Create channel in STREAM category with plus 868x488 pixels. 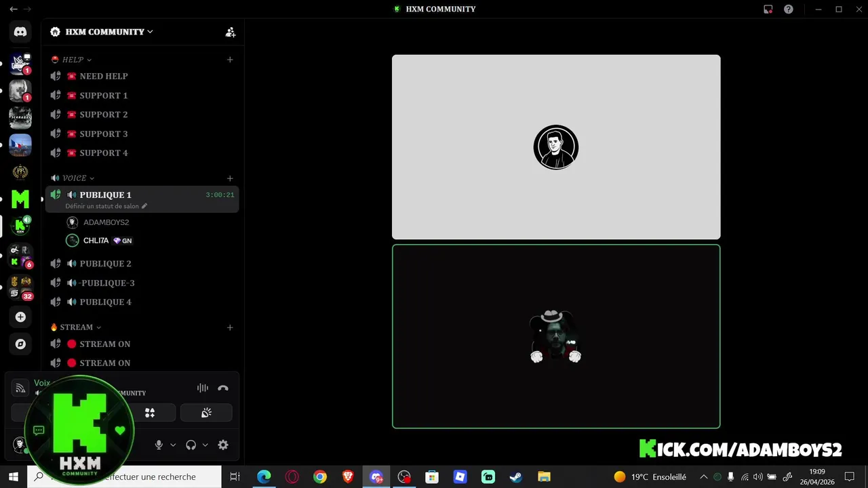point(230,327)
